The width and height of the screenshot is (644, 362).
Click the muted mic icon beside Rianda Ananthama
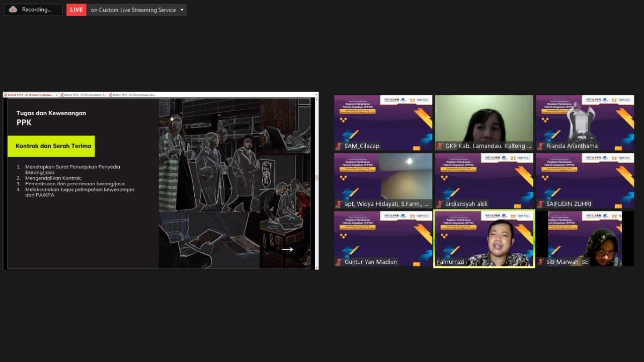(x=540, y=146)
